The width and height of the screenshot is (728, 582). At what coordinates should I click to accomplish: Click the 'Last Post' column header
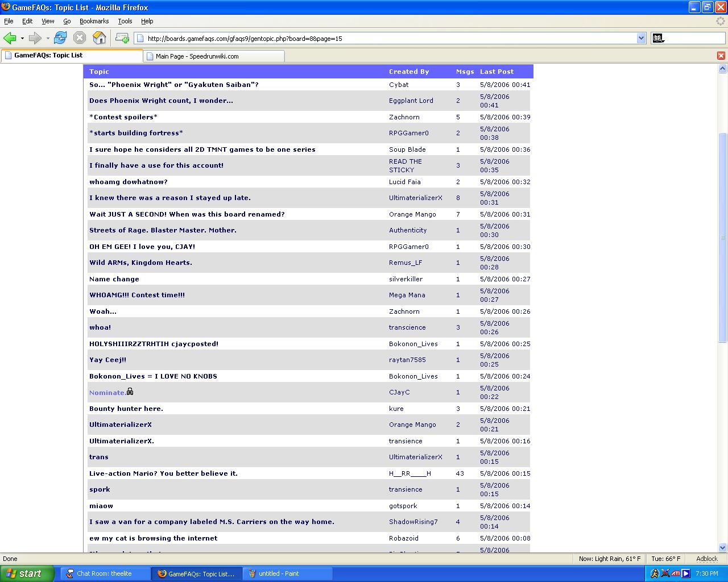(497, 72)
